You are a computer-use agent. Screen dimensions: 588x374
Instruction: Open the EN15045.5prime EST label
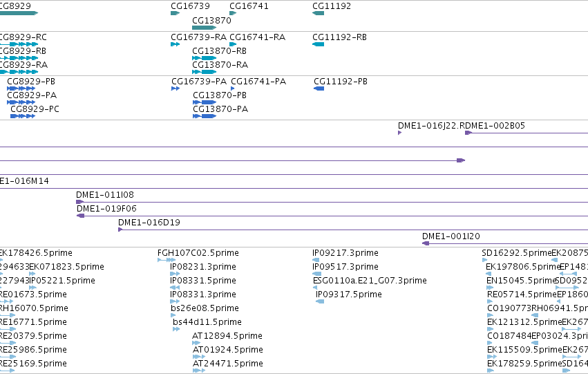520,281
